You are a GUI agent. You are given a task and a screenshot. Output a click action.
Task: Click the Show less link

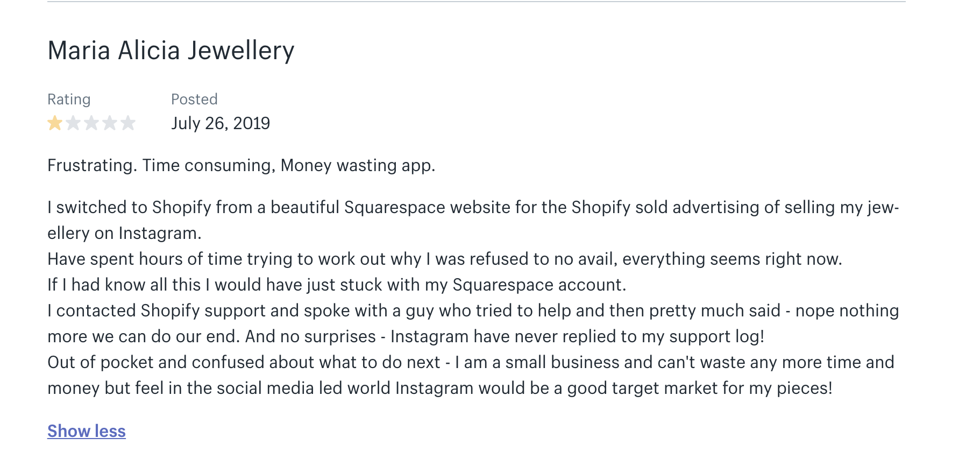(x=87, y=431)
